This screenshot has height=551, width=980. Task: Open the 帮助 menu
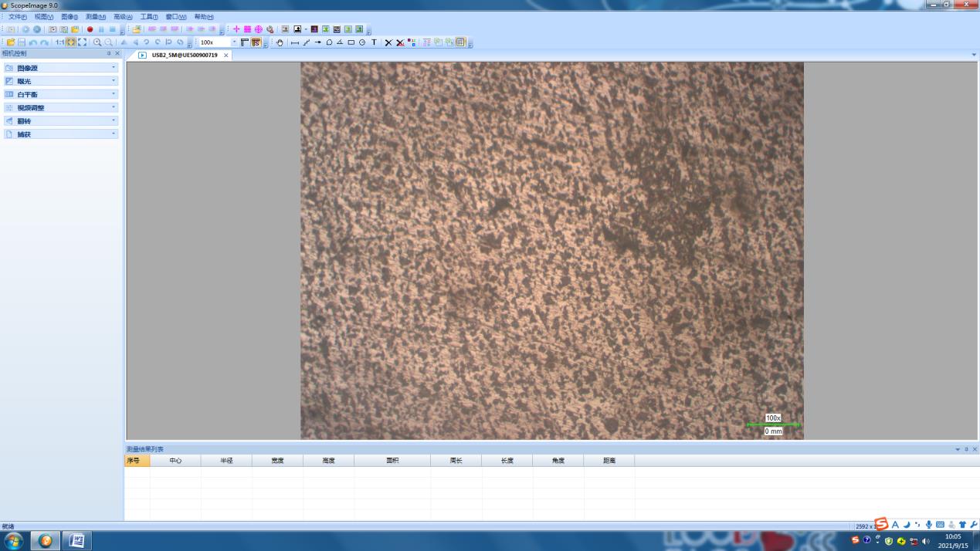coord(204,16)
